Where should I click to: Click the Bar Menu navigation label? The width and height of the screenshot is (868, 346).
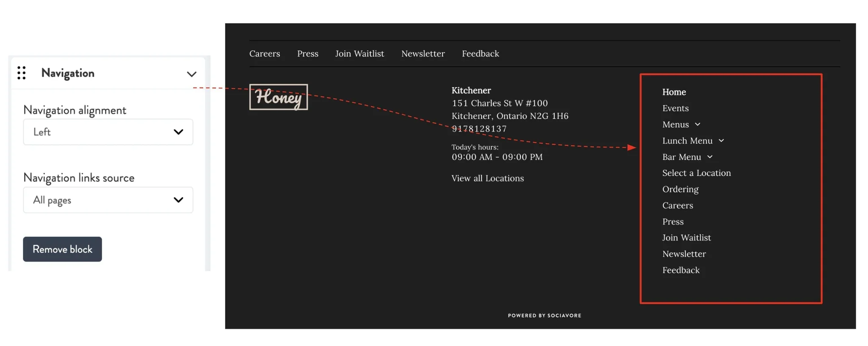point(682,157)
